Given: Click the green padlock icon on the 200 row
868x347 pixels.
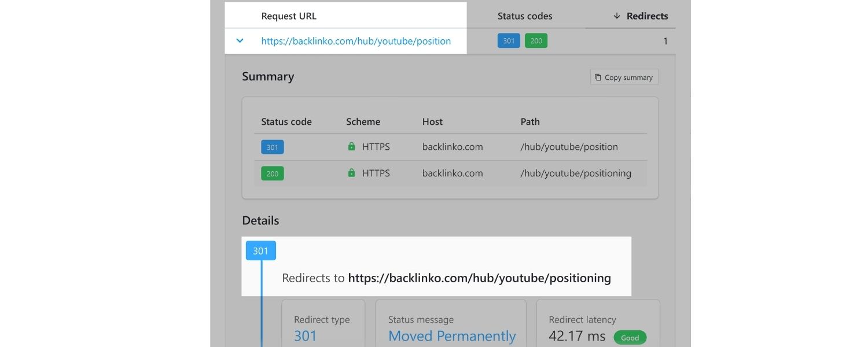Looking at the screenshot, I should (x=351, y=173).
